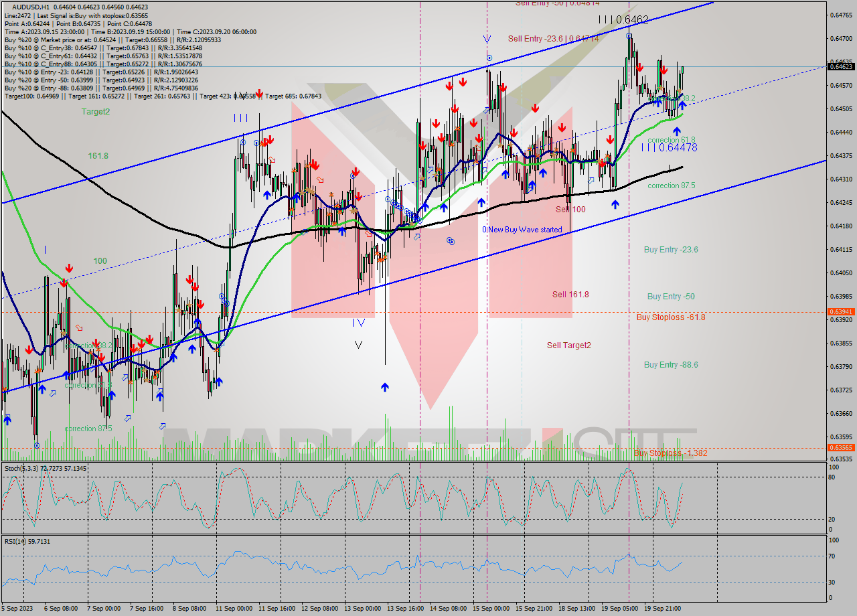Click the '18 Sep 13:00' time label

pyautogui.click(x=576, y=609)
